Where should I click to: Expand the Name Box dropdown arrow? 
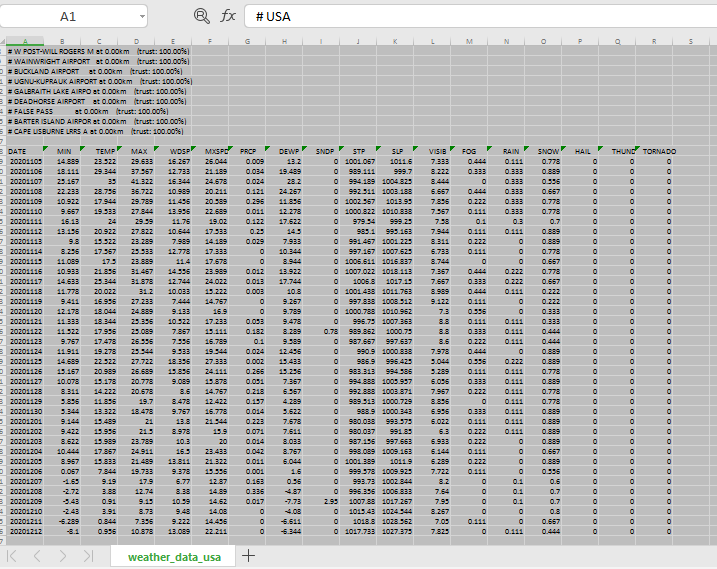(142, 16)
